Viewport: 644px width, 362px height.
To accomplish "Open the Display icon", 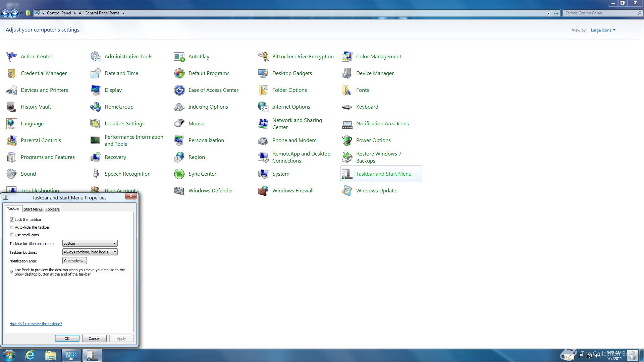I will (x=95, y=90).
